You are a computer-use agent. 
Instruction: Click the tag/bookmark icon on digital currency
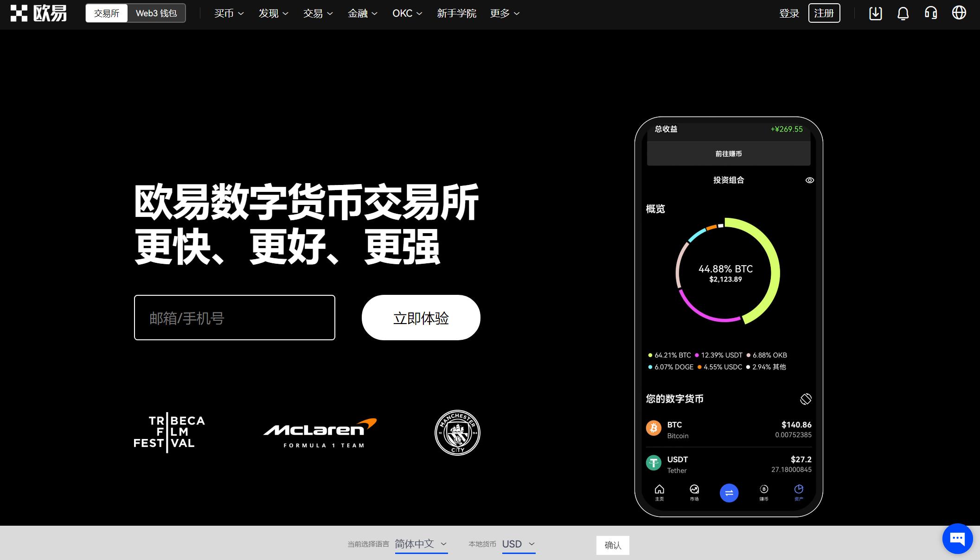click(805, 398)
